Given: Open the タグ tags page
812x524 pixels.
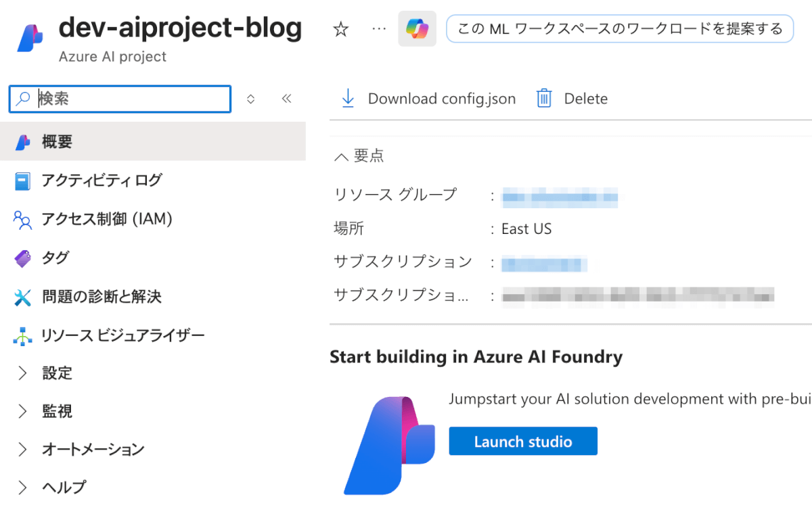Looking at the screenshot, I should click(55, 258).
